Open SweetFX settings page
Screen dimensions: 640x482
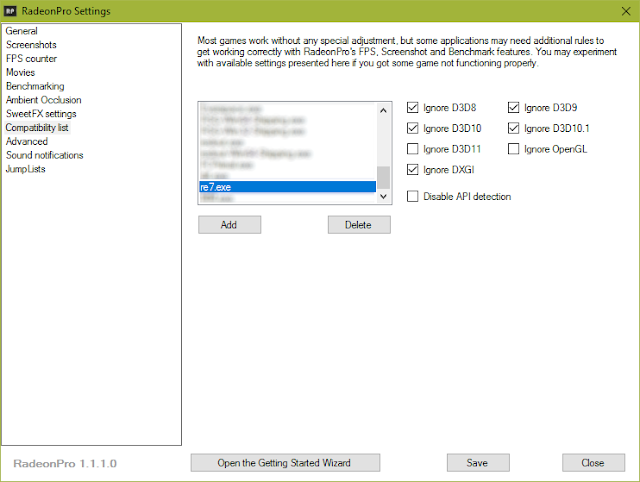click(x=41, y=114)
